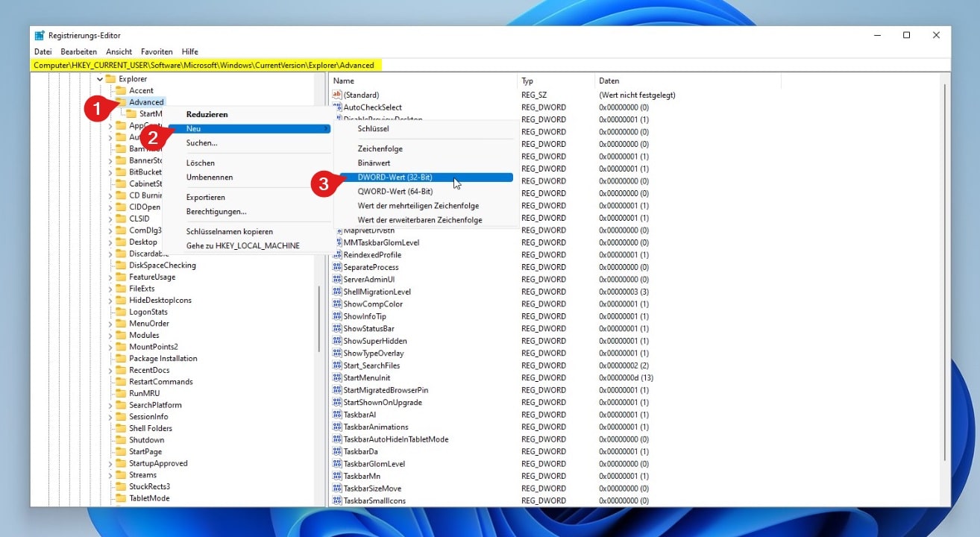Click the AutoCheckSelect value icon
980x537 pixels.
click(337, 107)
